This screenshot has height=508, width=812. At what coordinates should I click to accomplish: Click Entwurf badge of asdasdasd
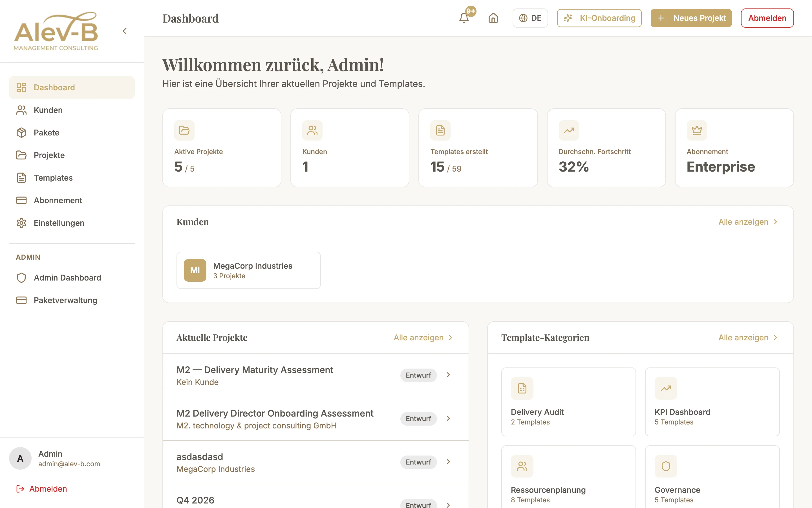tap(418, 462)
